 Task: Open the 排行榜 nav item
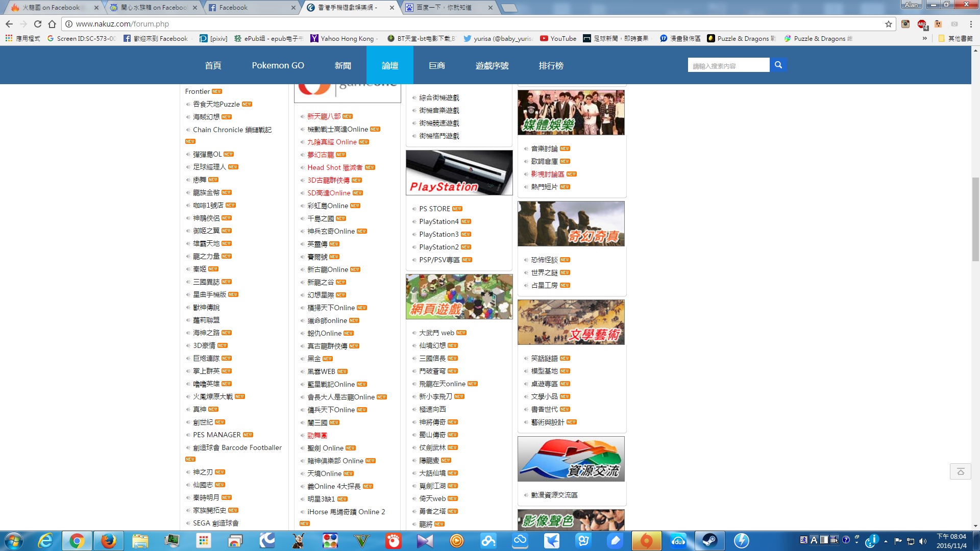551,65
